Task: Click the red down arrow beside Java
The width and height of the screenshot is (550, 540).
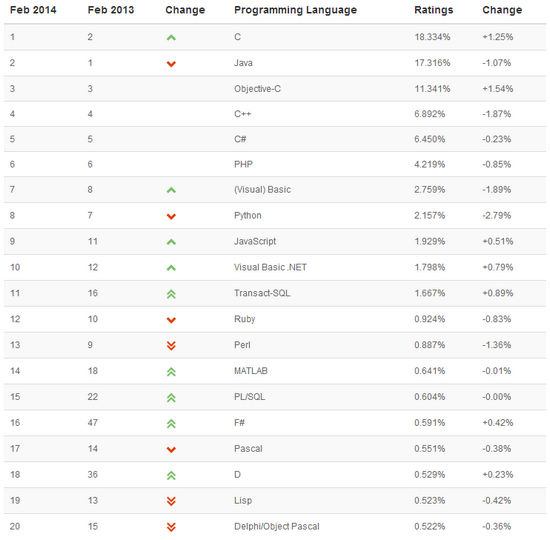Action: (171, 64)
